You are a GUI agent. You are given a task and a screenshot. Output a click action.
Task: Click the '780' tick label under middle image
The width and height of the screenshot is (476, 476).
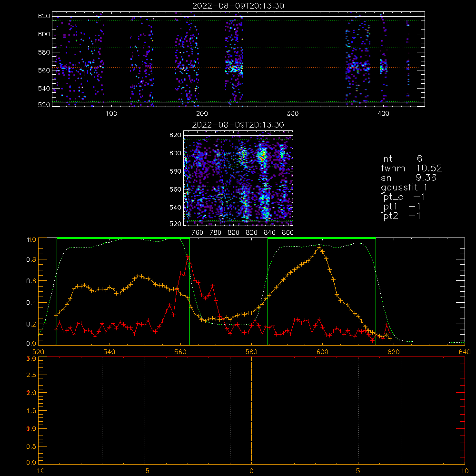click(x=216, y=233)
